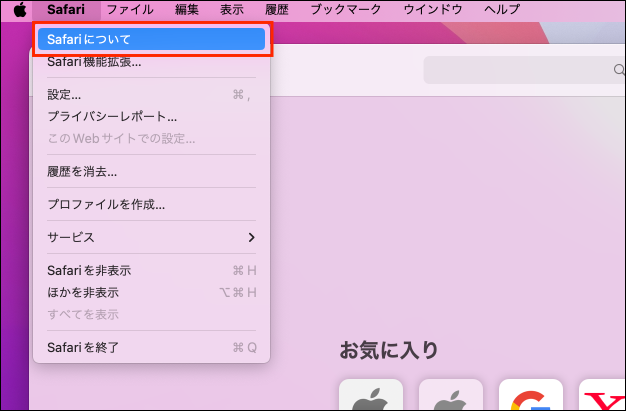Viewport: 626px width, 411px height.
Task: Choose Safariを非表示 menu entry
Action: 152,270
